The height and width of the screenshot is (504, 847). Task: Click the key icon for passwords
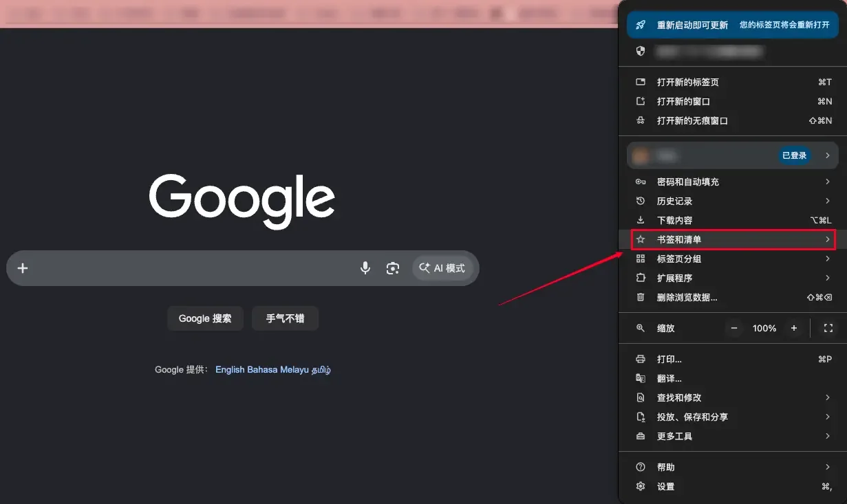tap(641, 182)
